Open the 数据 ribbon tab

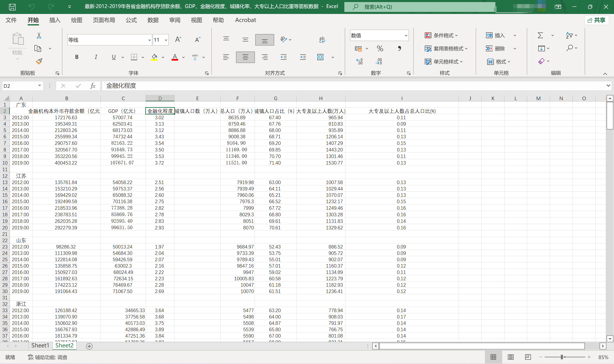pyautogui.click(x=153, y=20)
